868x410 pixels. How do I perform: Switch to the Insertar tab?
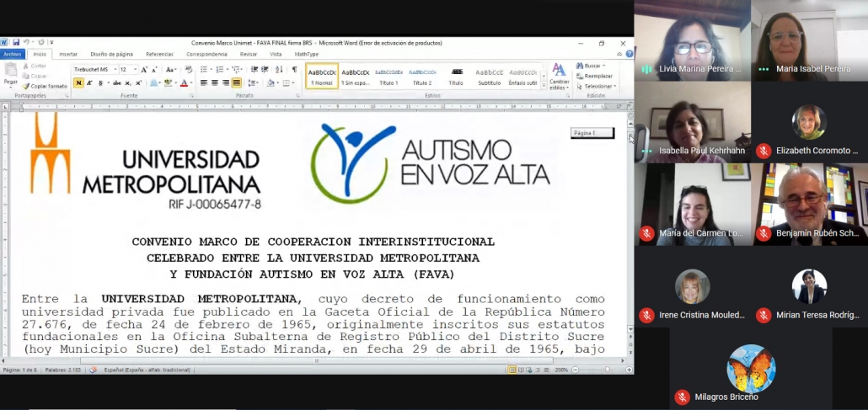[x=68, y=54]
